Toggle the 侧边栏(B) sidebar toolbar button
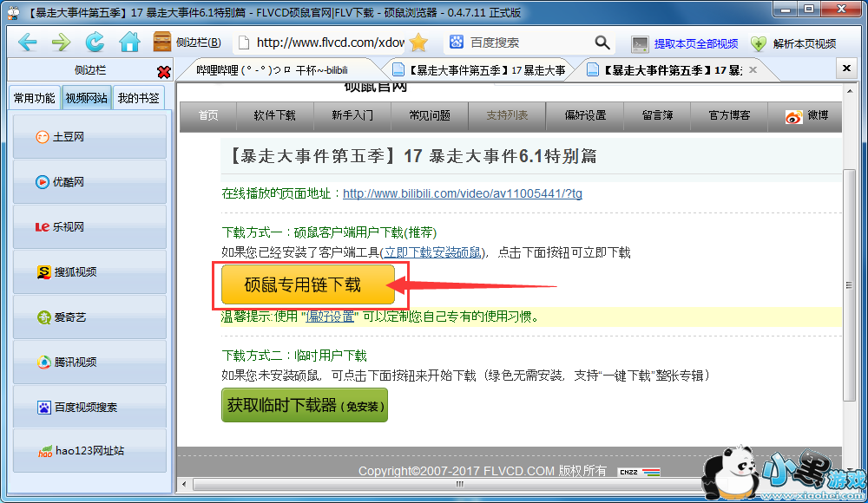Image resolution: width=868 pixels, height=503 pixels. click(x=187, y=42)
